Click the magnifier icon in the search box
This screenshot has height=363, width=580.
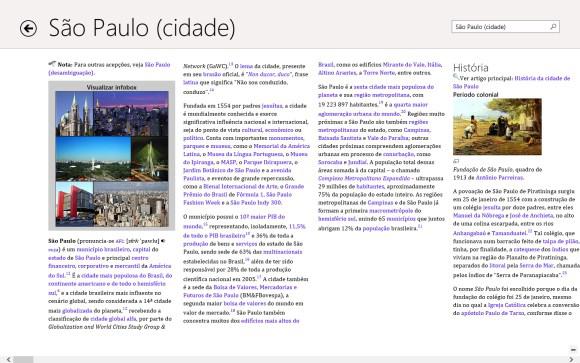553,27
